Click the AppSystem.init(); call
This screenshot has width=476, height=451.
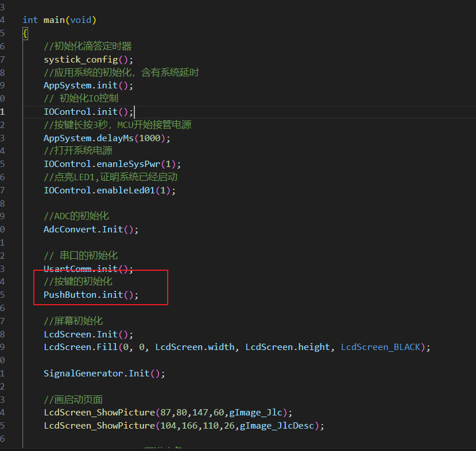[88, 85]
